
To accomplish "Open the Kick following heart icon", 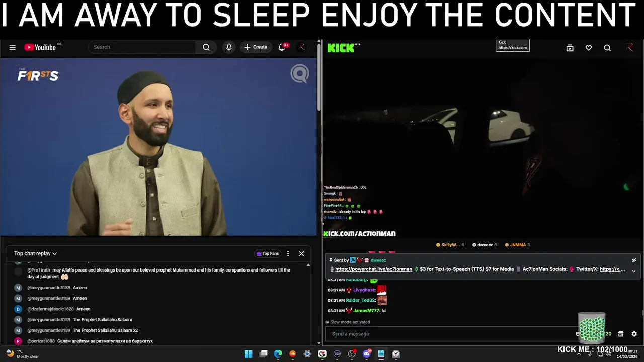I will tap(589, 48).
